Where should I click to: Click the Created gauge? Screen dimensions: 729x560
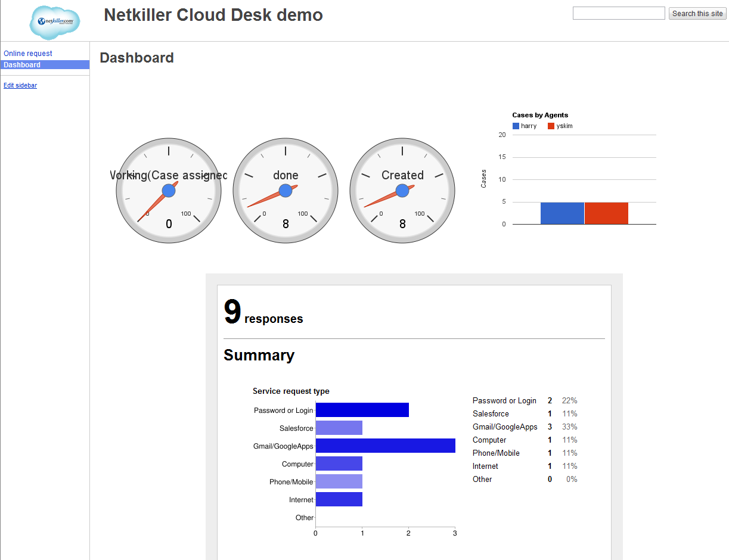click(x=402, y=191)
